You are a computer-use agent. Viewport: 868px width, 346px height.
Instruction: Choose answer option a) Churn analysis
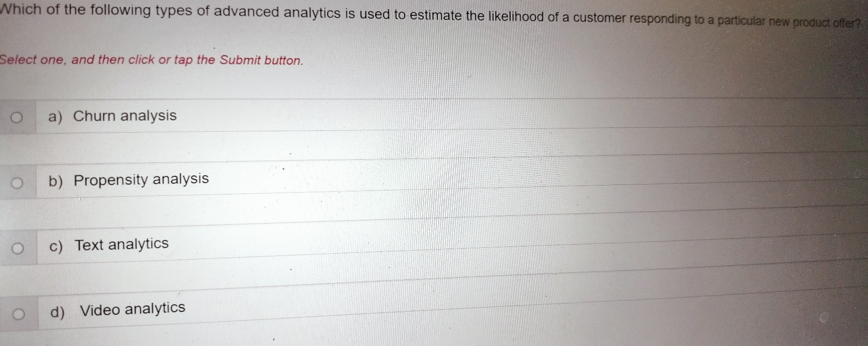coord(125,117)
